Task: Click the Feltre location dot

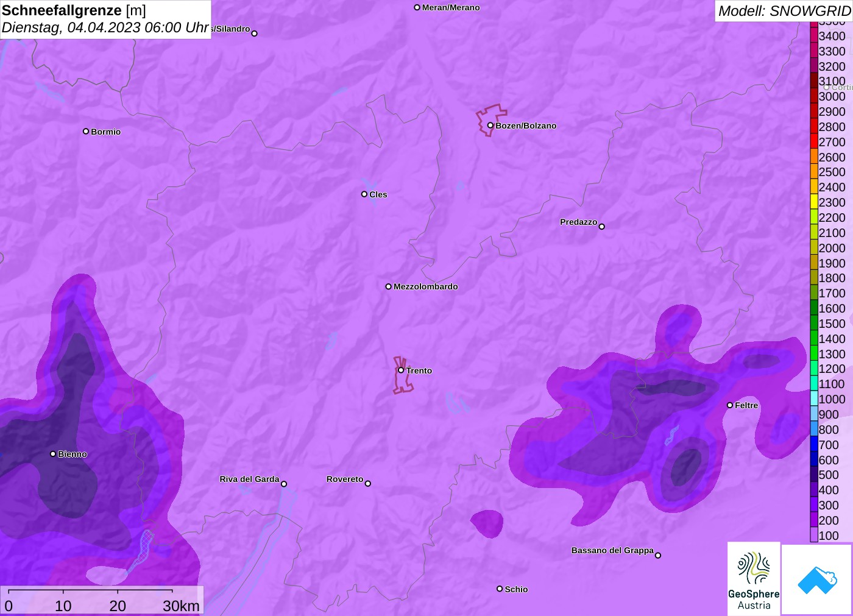Action: pyautogui.click(x=730, y=405)
